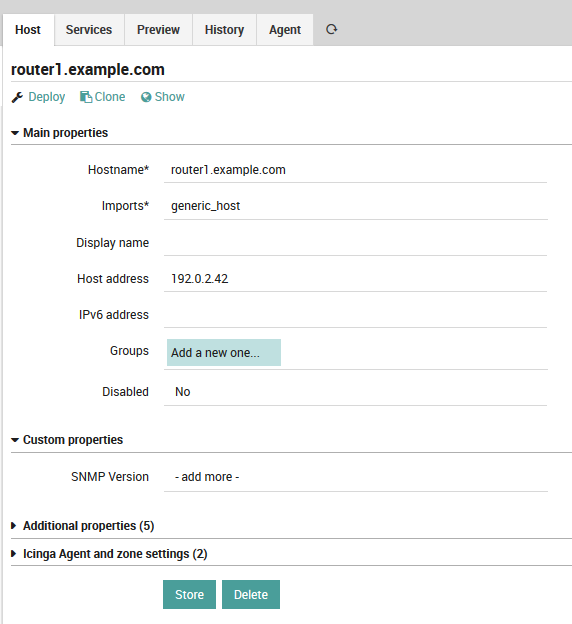This screenshot has height=624, width=572.
Task: Click the Imports* label
Action: [x=125, y=206]
